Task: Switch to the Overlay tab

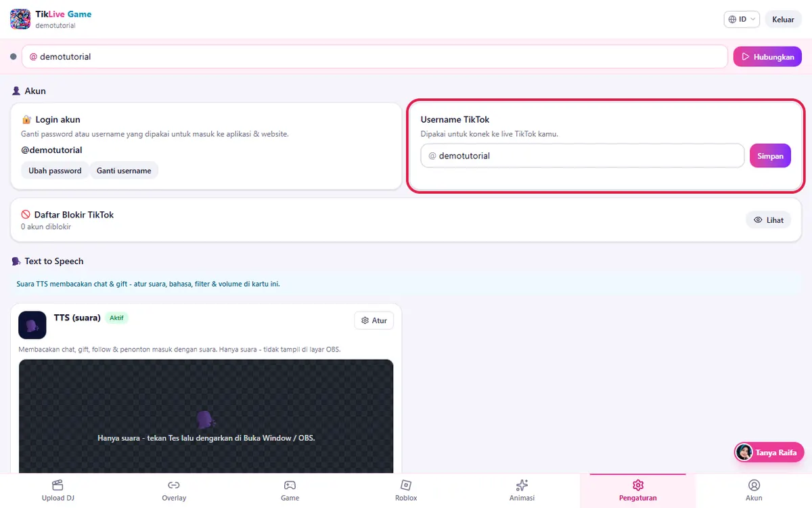Action: (174, 491)
